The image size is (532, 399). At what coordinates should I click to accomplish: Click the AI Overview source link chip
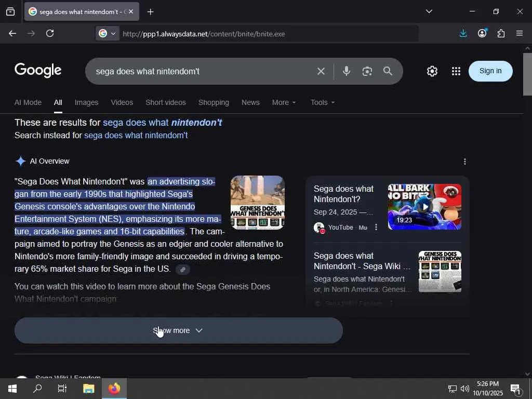coord(182,270)
